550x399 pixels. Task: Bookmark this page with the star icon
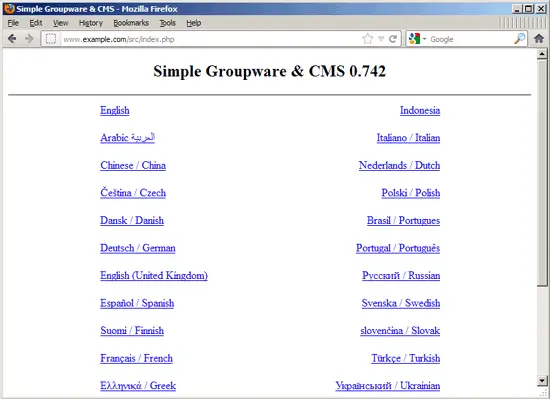(368, 39)
